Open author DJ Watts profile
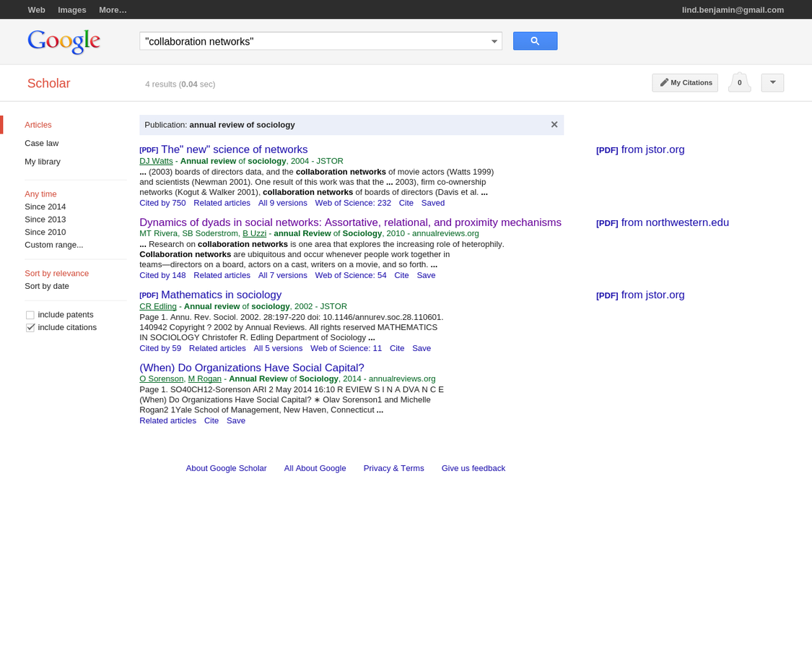Screen dimensions: 812x650 pyautogui.click(x=156, y=161)
